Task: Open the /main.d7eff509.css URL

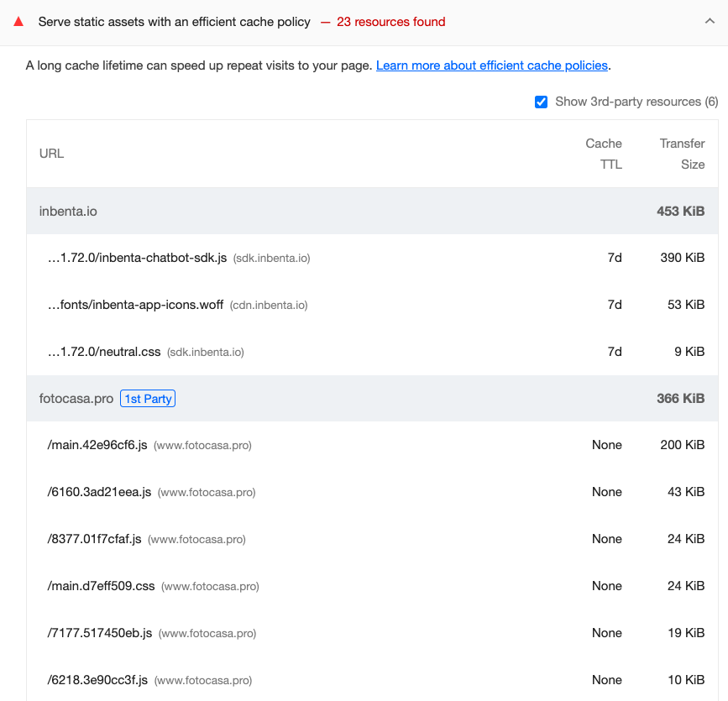Action: [101, 586]
